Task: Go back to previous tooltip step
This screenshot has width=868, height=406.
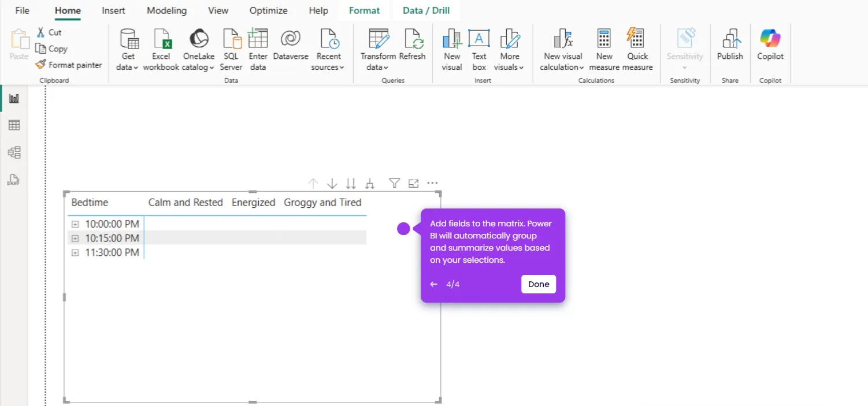Action: click(434, 284)
